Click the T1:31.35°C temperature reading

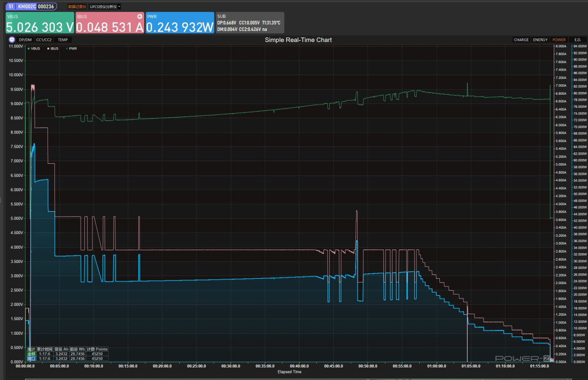pyautogui.click(x=271, y=23)
